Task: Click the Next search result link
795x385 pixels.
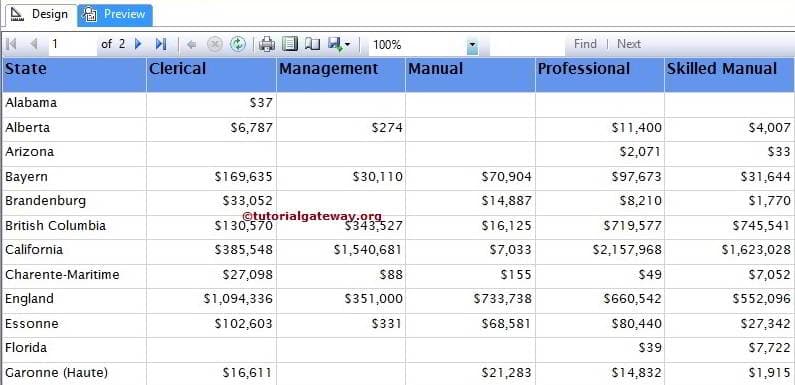Action: coord(629,44)
